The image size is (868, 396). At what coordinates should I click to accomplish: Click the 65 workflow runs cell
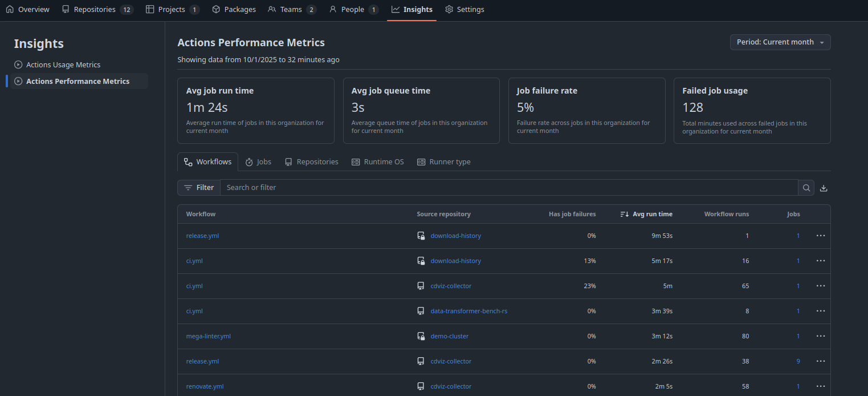coord(745,286)
